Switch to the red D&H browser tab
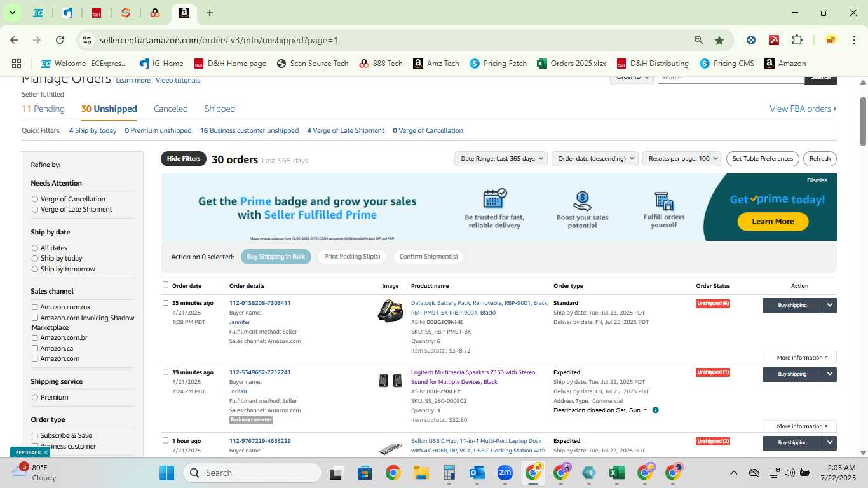Image resolution: width=868 pixels, height=488 pixels. (97, 13)
